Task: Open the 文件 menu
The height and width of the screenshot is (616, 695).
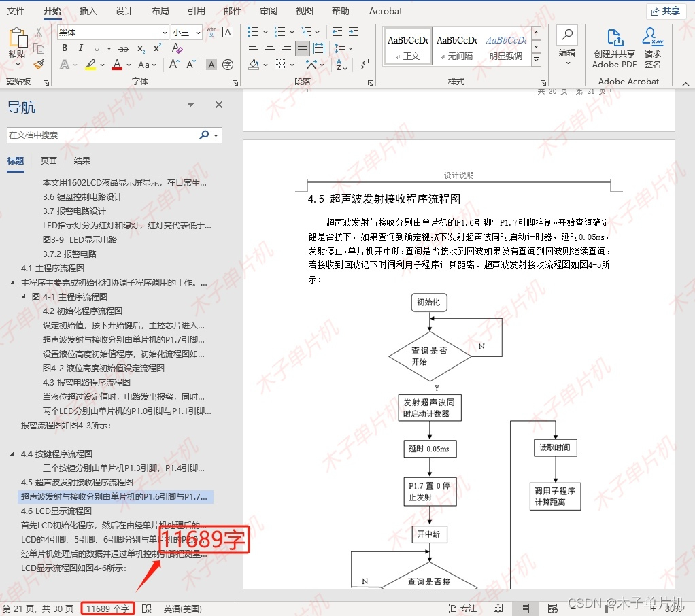Action: tap(16, 11)
